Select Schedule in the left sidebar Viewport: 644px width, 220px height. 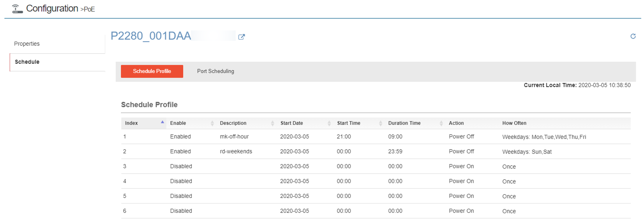point(27,62)
